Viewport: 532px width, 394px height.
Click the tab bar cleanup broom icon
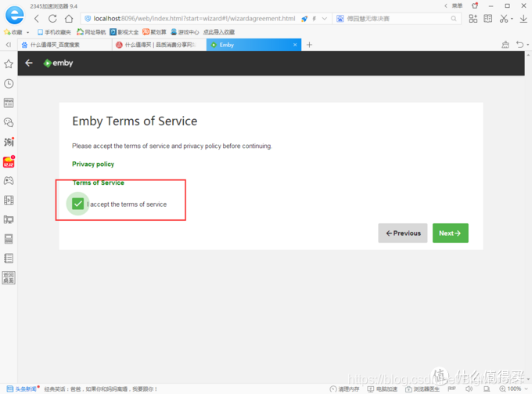coord(505,45)
